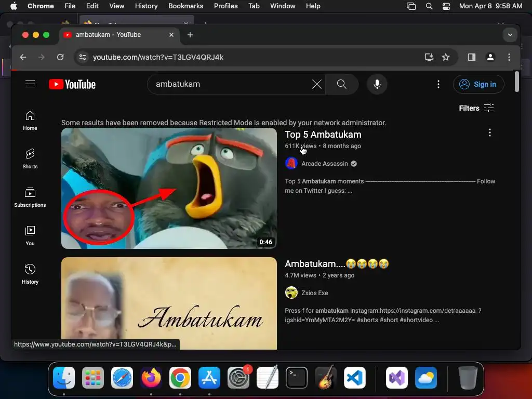532x399 pixels.
Task: Open Spotlight search in the menu bar
Action: (x=429, y=6)
